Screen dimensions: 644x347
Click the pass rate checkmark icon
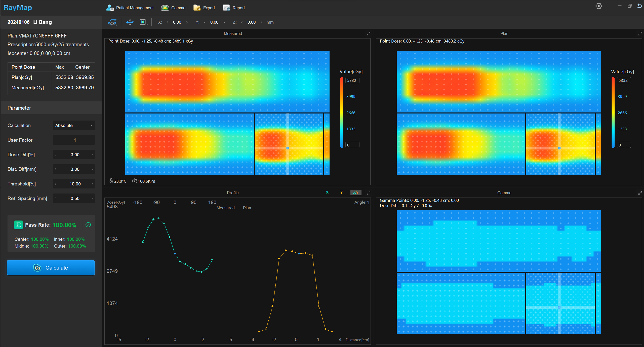pos(88,225)
